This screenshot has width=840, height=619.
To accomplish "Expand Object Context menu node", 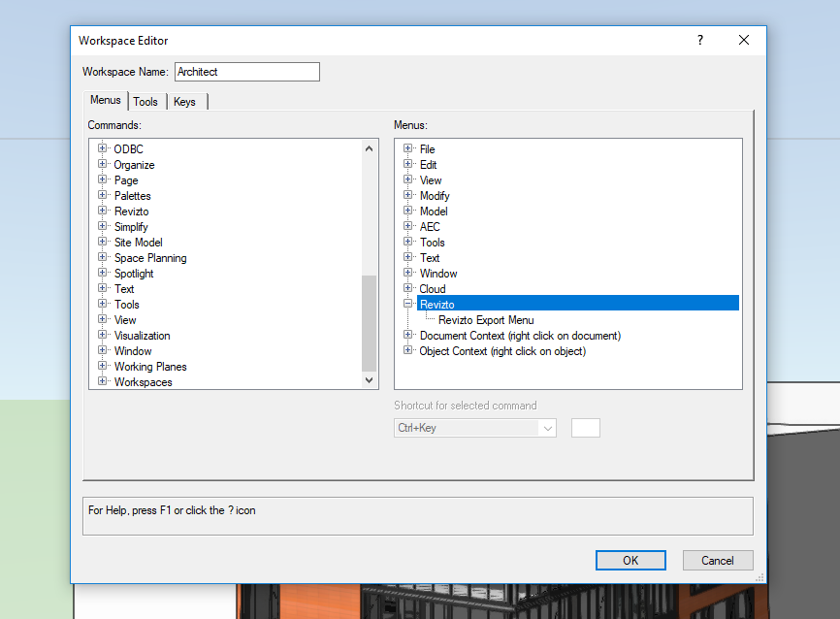I will click(x=408, y=350).
